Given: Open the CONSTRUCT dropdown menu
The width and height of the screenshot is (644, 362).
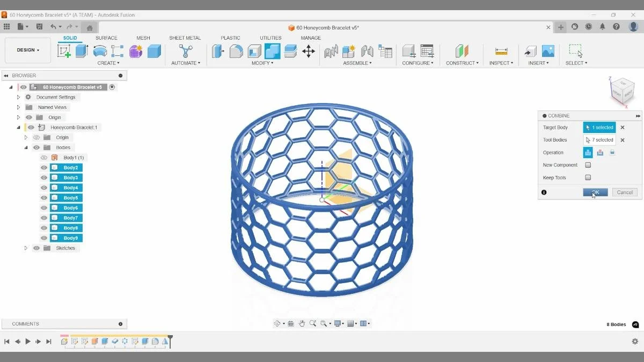Looking at the screenshot, I should 462,63.
